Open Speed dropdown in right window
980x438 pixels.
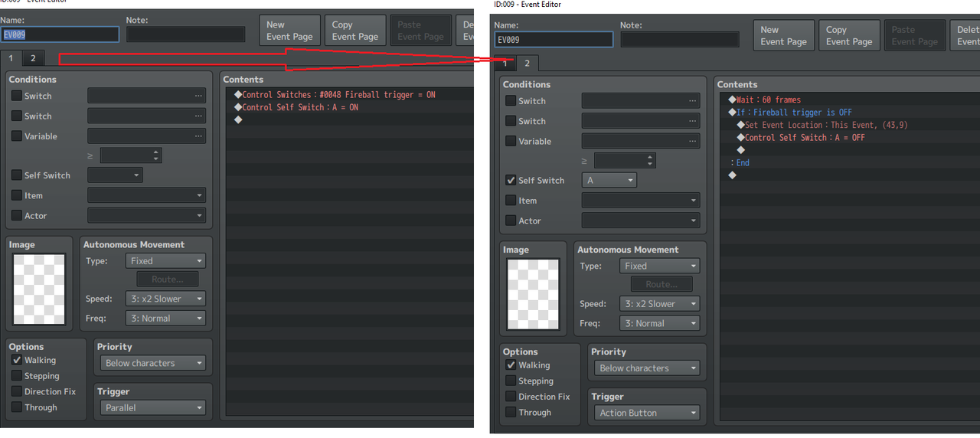pos(660,303)
